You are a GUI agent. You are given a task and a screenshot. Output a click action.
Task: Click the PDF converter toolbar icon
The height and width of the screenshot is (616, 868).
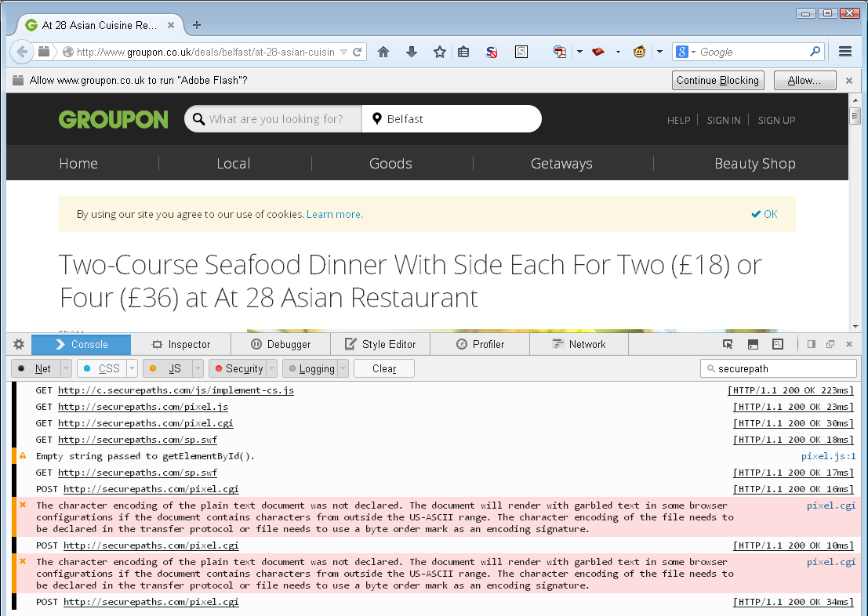(x=560, y=52)
